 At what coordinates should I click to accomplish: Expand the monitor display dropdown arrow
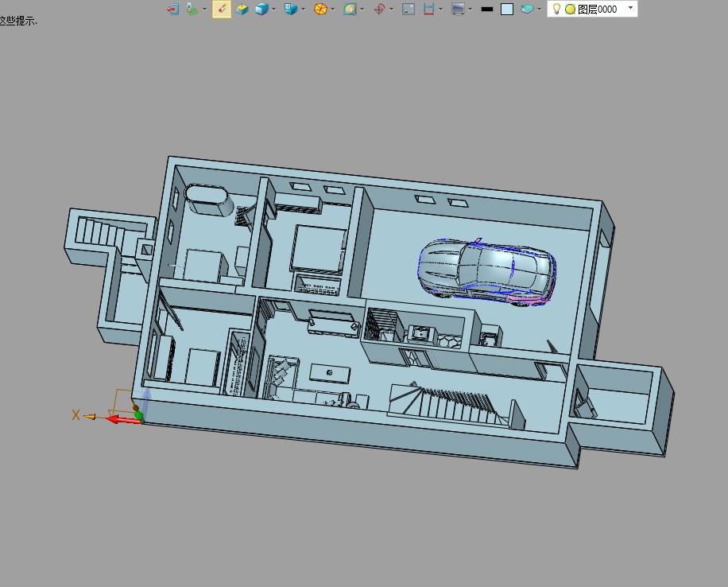click(470, 9)
